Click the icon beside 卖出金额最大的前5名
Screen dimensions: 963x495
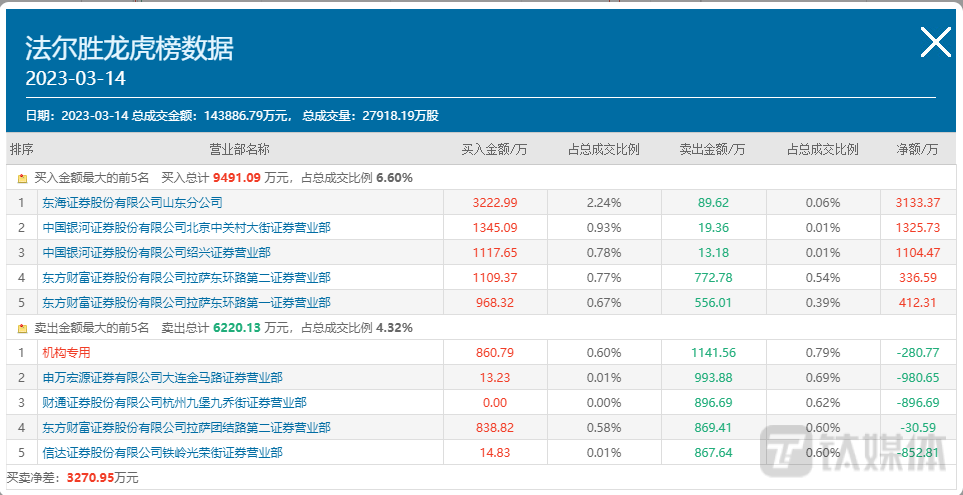[x=23, y=328]
